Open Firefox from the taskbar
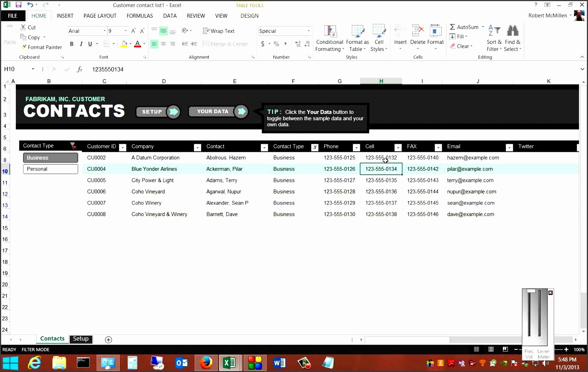 tap(206, 363)
